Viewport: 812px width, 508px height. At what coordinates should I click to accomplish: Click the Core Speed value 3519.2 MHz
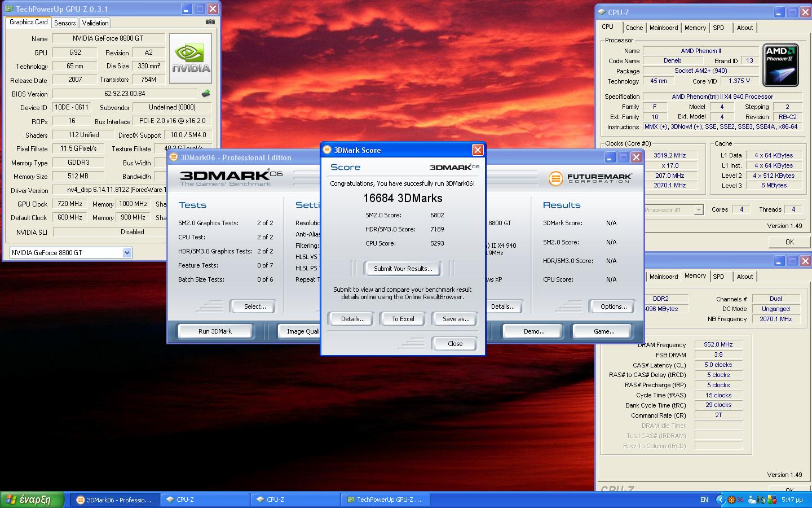tap(670, 155)
